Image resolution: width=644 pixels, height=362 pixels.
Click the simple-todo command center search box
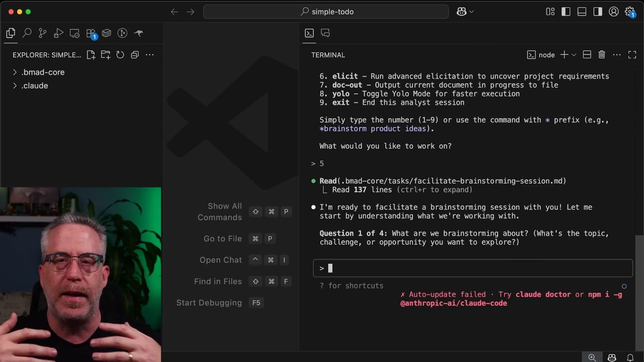[x=326, y=12]
